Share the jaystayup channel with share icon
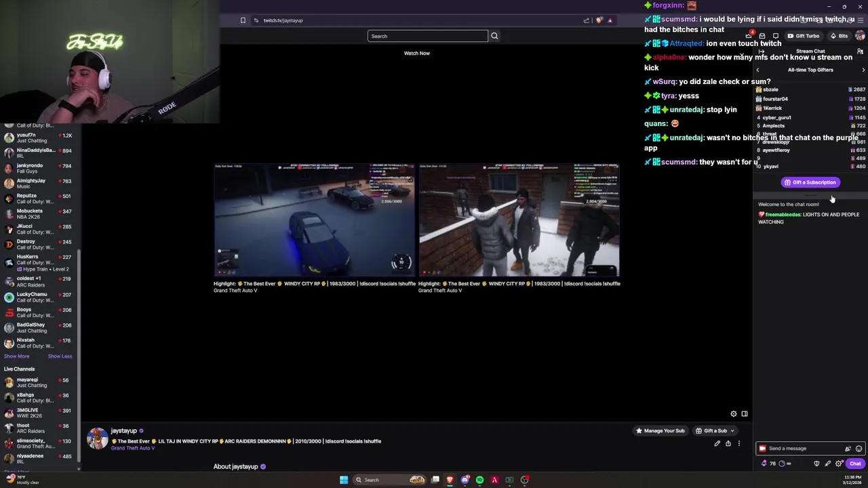The image size is (868, 488). click(x=728, y=444)
